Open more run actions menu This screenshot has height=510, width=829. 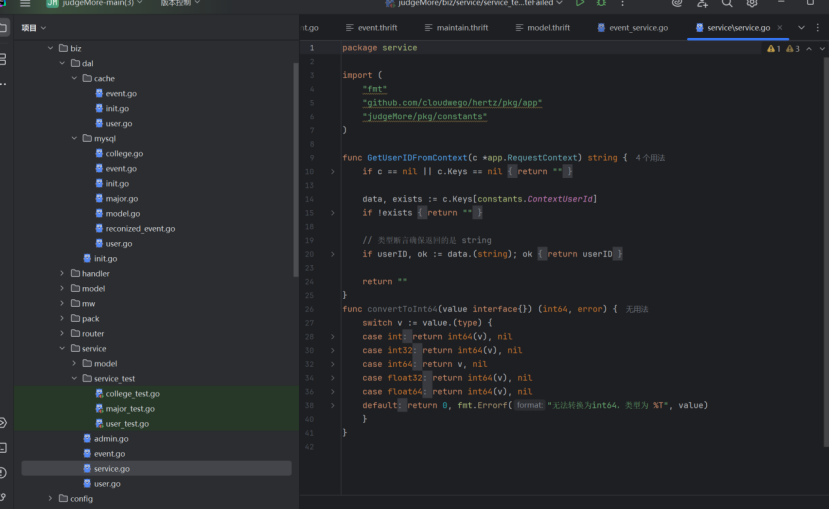(622, 3)
